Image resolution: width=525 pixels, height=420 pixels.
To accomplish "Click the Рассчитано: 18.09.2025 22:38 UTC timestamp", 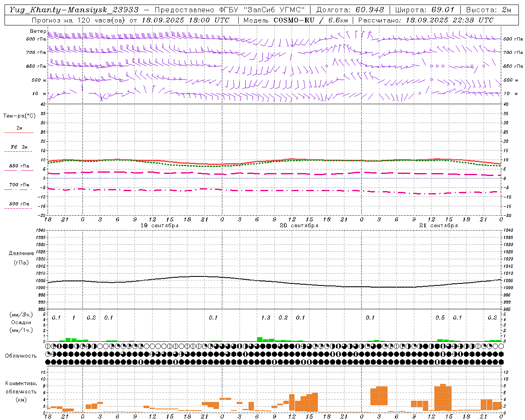I will coord(426,20).
